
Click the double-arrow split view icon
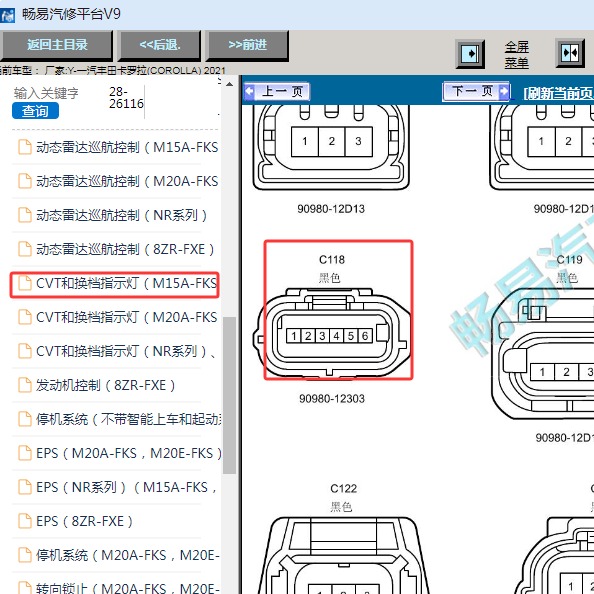coord(570,53)
